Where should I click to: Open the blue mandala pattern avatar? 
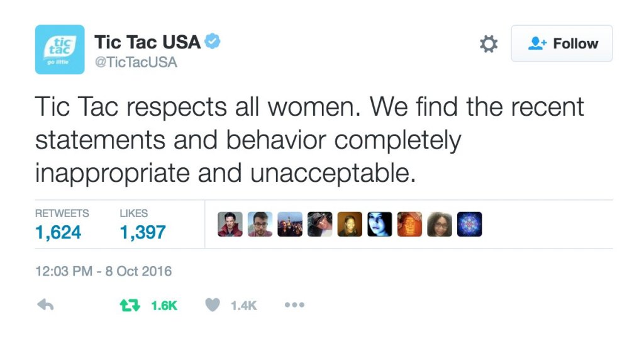[x=469, y=225]
